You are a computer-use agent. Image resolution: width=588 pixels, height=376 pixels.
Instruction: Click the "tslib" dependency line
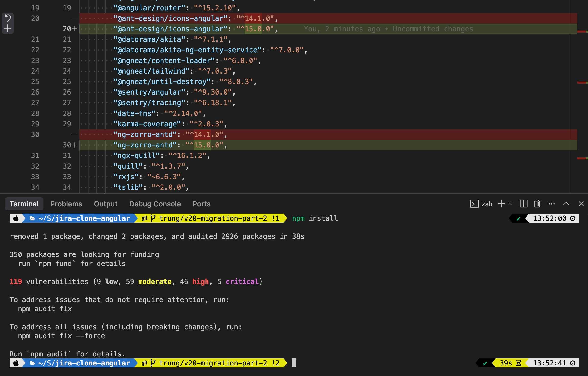click(x=151, y=187)
